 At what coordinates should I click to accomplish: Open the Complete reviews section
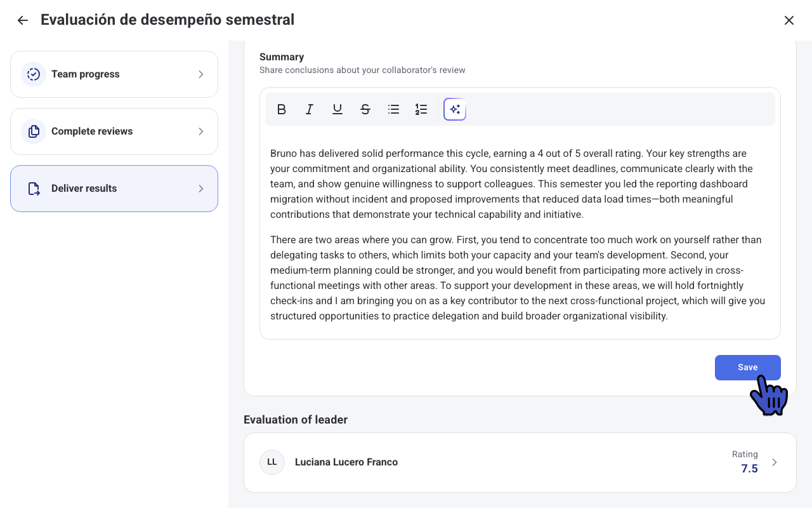click(x=114, y=131)
